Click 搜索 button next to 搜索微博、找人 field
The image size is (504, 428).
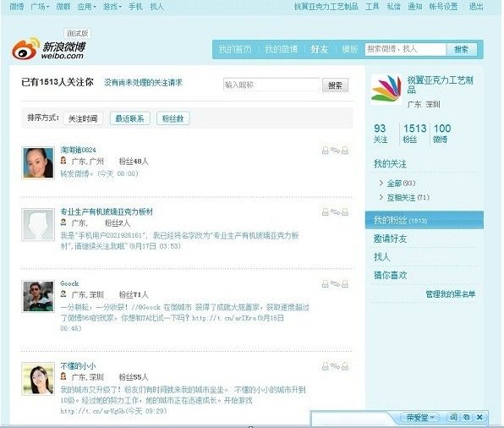[461, 49]
